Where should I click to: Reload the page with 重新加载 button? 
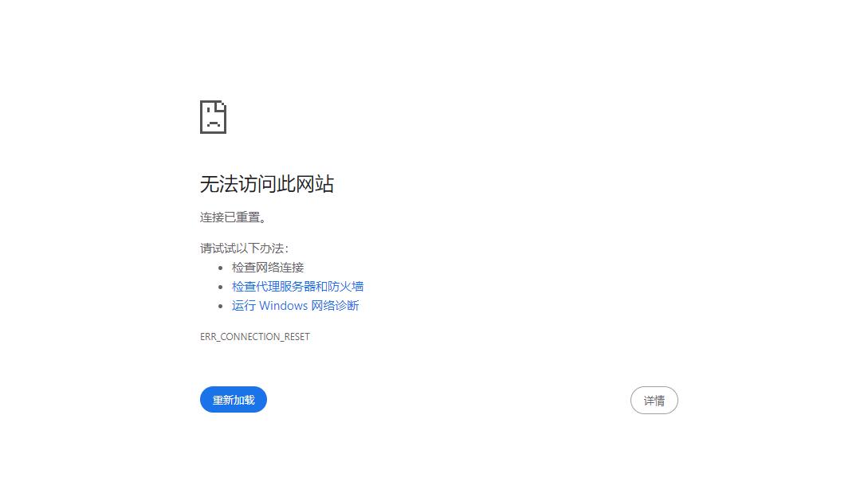pyautogui.click(x=233, y=399)
